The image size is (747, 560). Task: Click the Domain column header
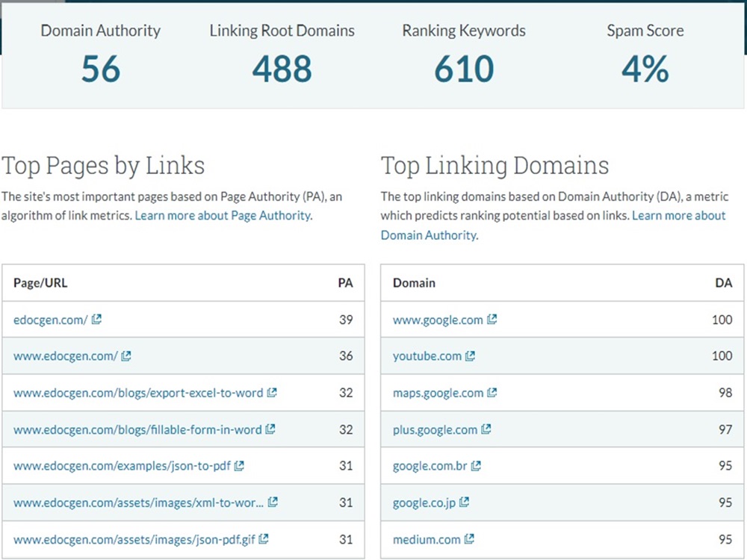click(x=414, y=283)
